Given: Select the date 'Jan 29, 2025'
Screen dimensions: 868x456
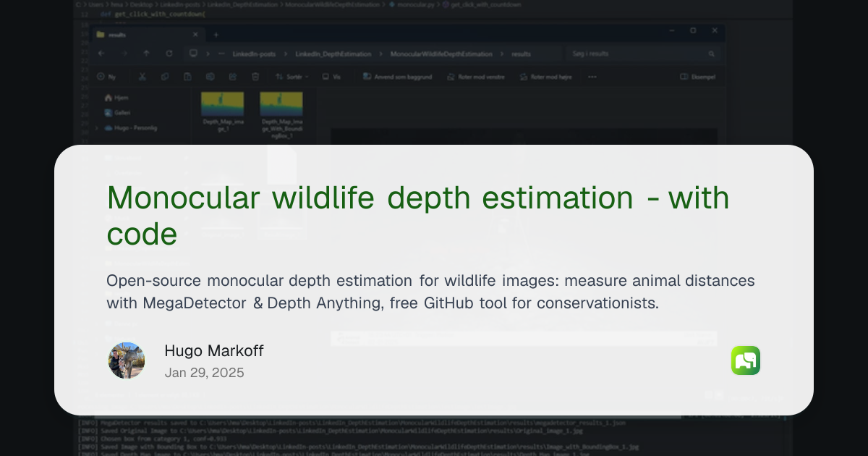Looking at the screenshot, I should coord(205,373).
